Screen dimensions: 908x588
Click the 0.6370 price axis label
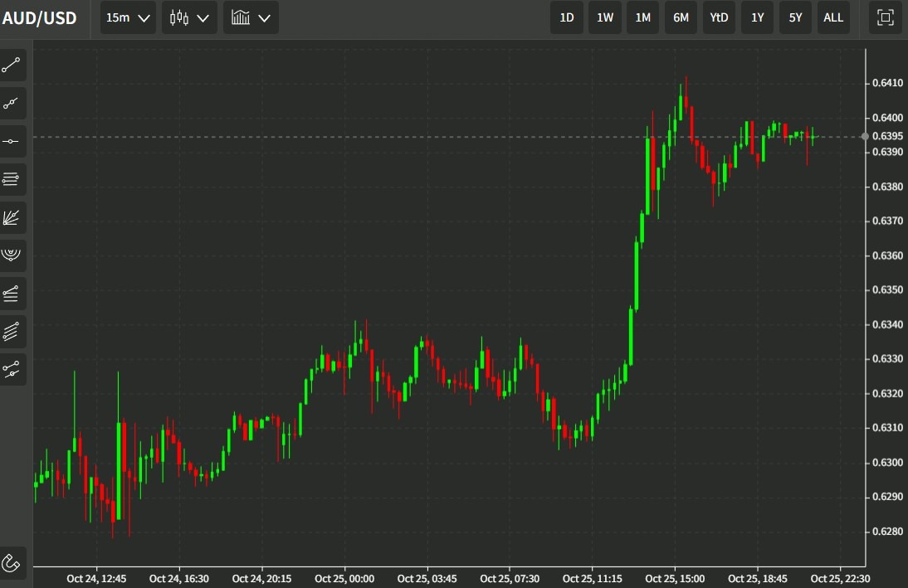(x=888, y=221)
